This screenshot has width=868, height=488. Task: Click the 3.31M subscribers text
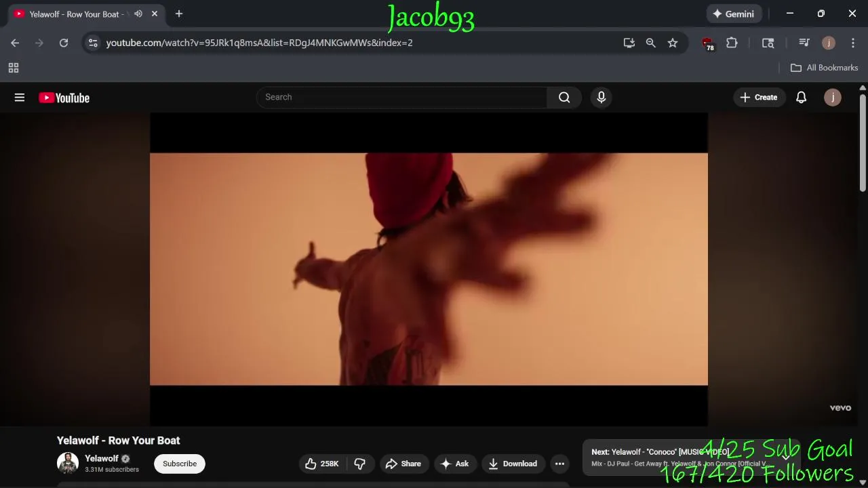(x=112, y=470)
